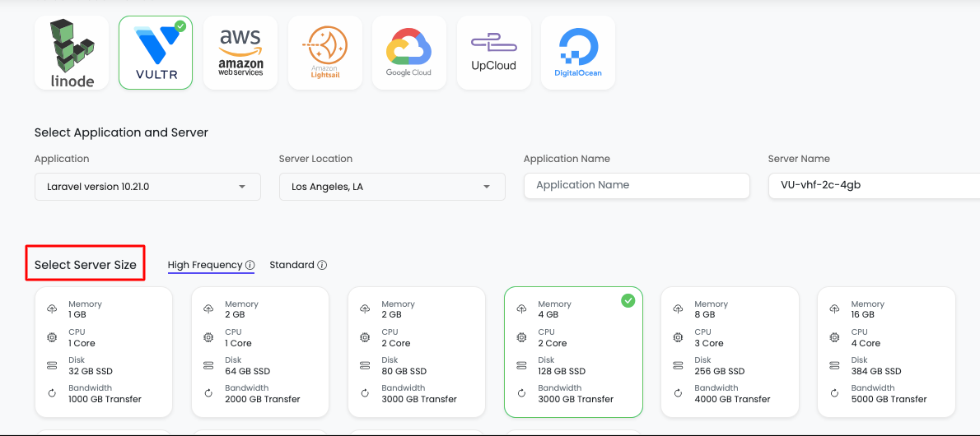Click the 32 GB SSD disk value

click(x=91, y=371)
